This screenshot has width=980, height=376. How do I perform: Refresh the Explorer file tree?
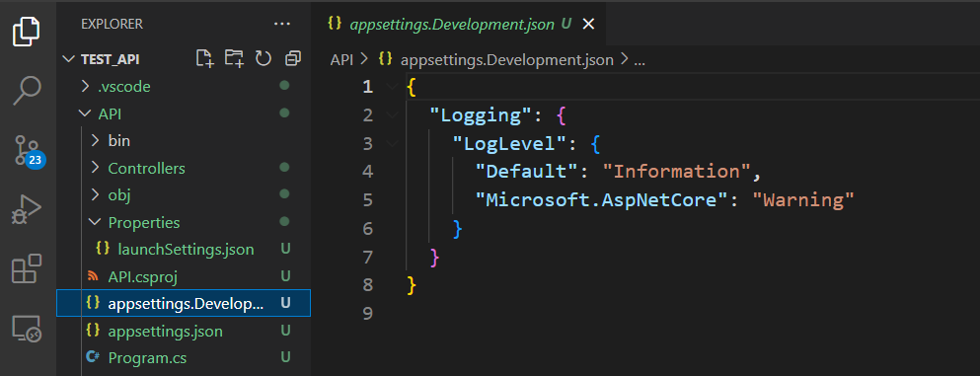pyautogui.click(x=264, y=58)
